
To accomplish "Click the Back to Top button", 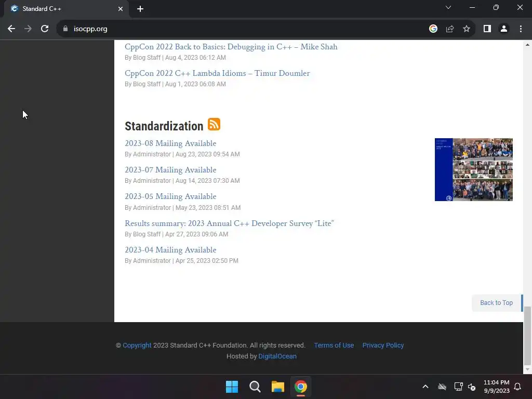I will coord(497,303).
